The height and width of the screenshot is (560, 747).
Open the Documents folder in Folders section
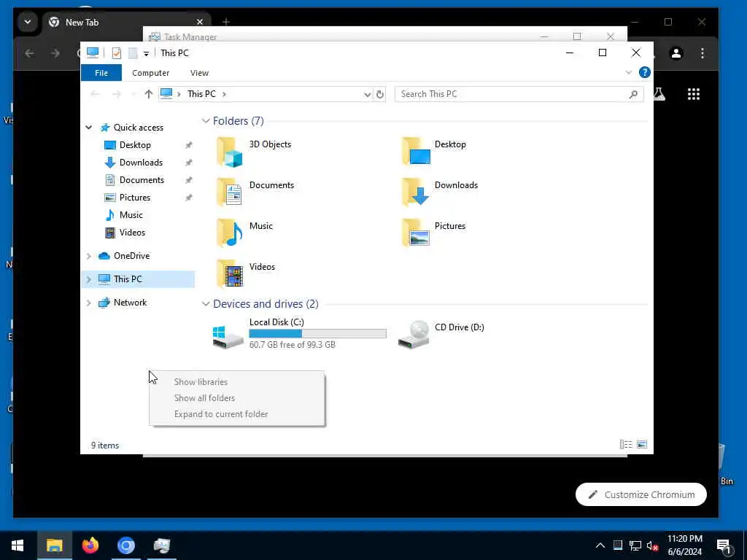coord(230,192)
